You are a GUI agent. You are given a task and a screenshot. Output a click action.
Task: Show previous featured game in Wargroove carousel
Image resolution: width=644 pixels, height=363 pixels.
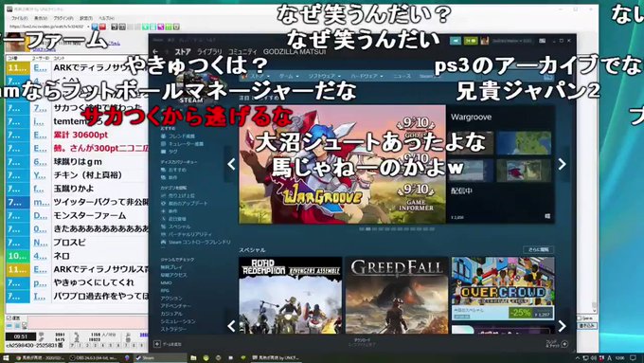point(231,164)
